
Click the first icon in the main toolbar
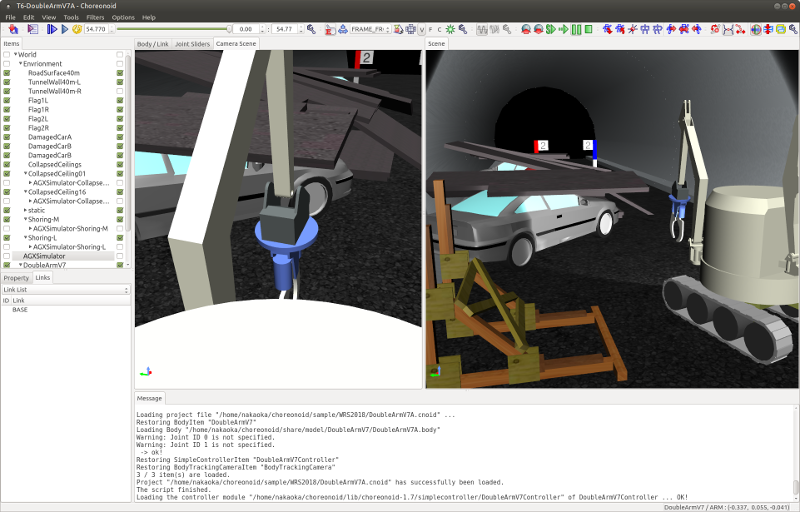coord(13,29)
